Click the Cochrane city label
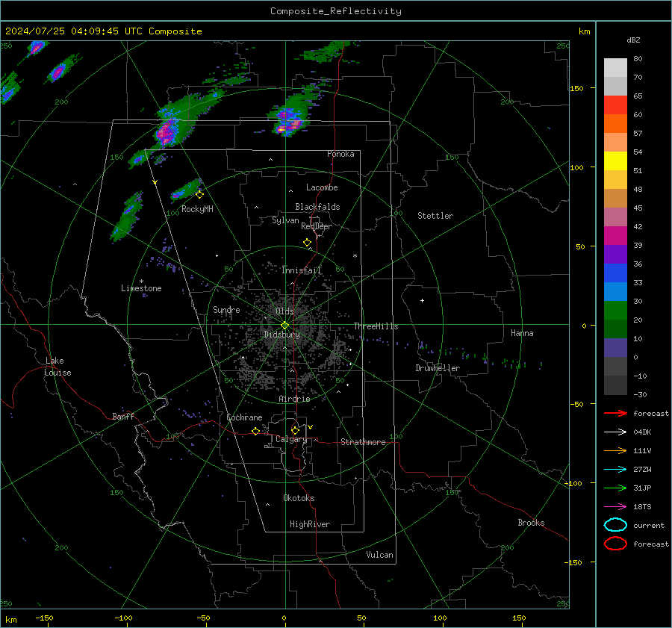Image resolution: width=672 pixels, height=628 pixels. (244, 417)
